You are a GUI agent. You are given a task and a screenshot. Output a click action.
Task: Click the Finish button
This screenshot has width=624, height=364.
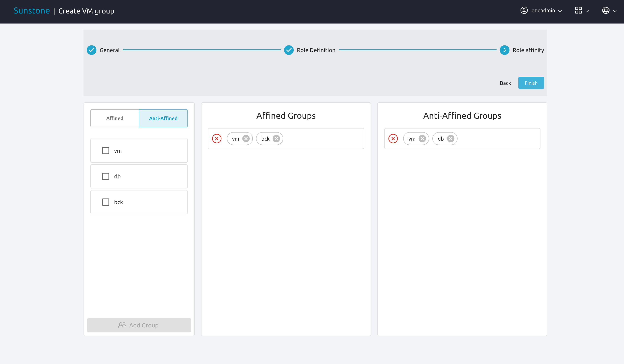click(531, 83)
